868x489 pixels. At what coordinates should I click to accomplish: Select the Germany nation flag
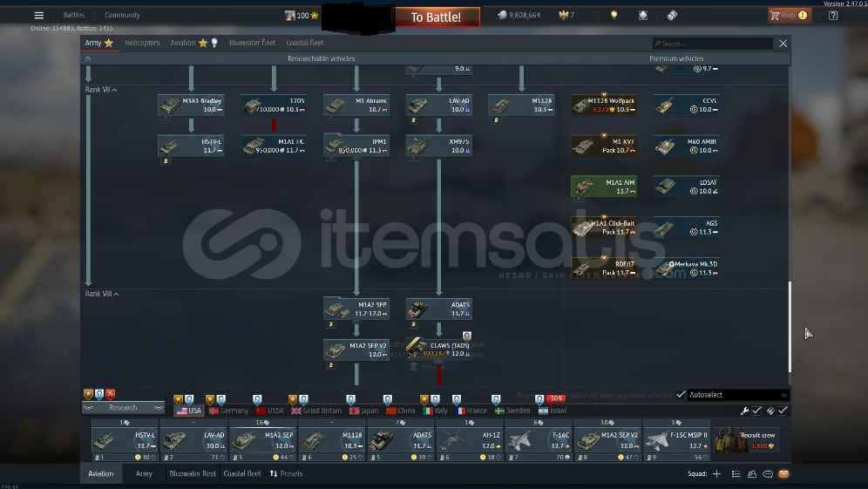click(228, 411)
